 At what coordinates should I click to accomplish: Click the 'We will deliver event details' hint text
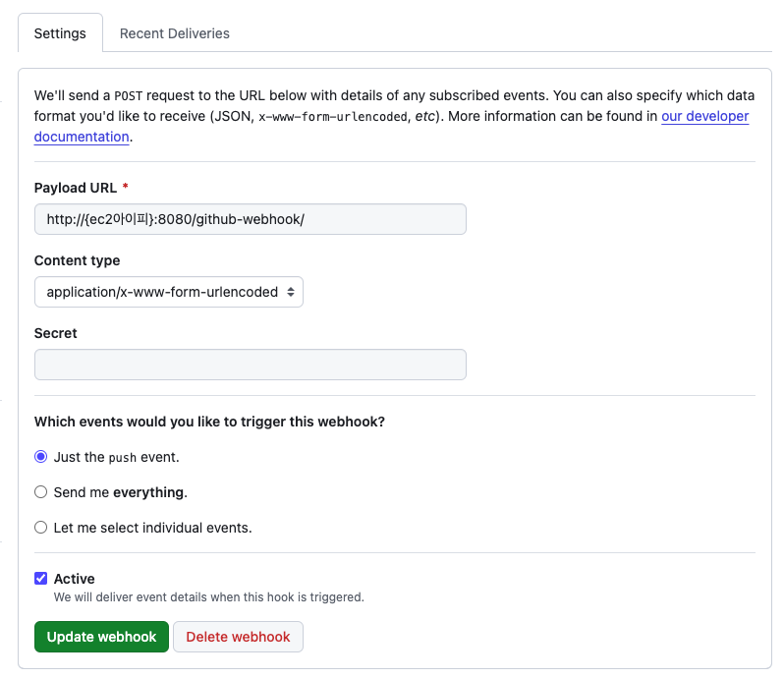pos(209,597)
